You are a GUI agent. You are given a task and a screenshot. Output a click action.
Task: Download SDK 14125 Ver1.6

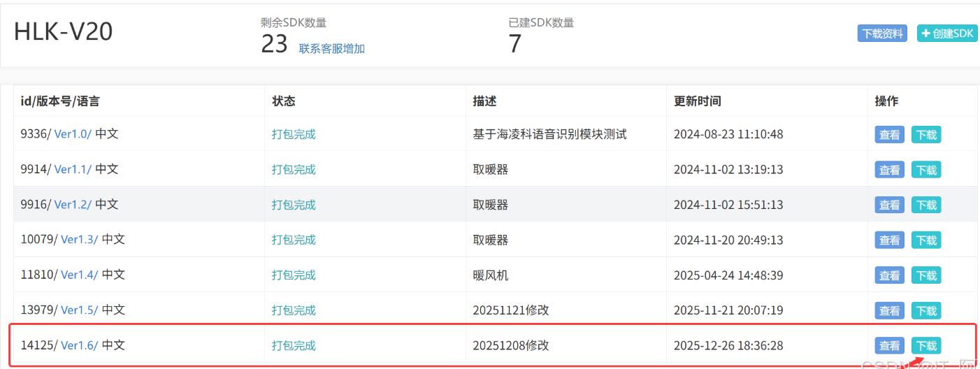pyautogui.click(x=926, y=345)
